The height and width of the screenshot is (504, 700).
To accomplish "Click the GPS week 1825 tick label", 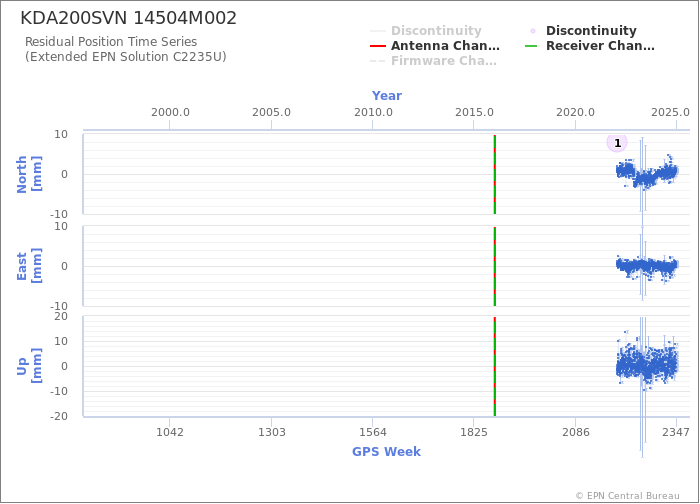I will tap(474, 432).
